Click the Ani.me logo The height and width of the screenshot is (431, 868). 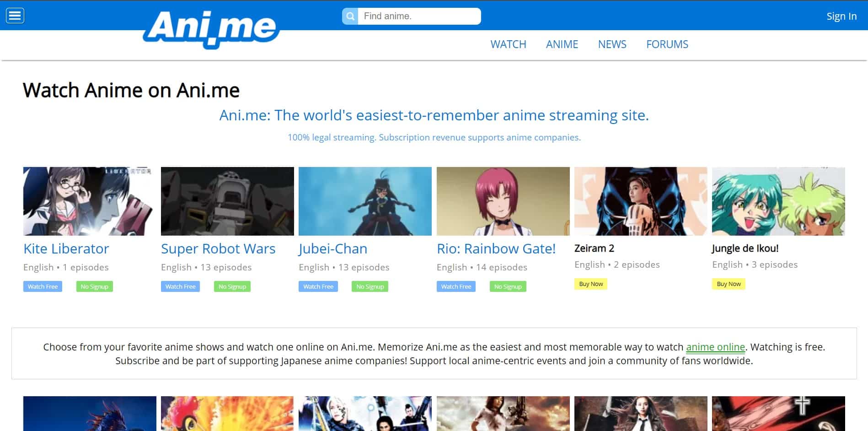point(211,29)
